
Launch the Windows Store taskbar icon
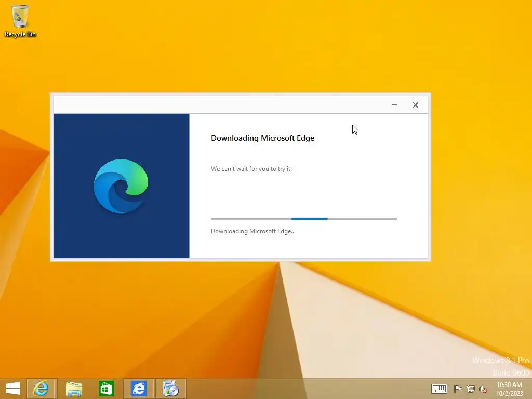106,389
